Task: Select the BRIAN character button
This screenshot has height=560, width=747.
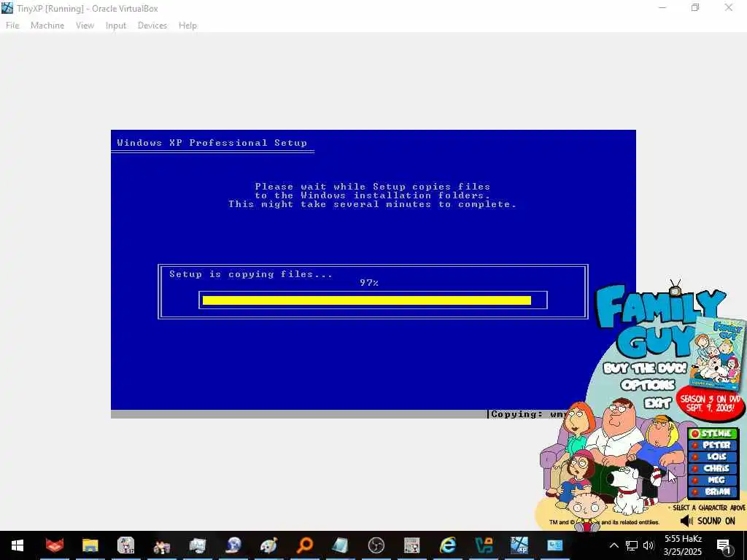Action: pyautogui.click(x=713, y=491)
